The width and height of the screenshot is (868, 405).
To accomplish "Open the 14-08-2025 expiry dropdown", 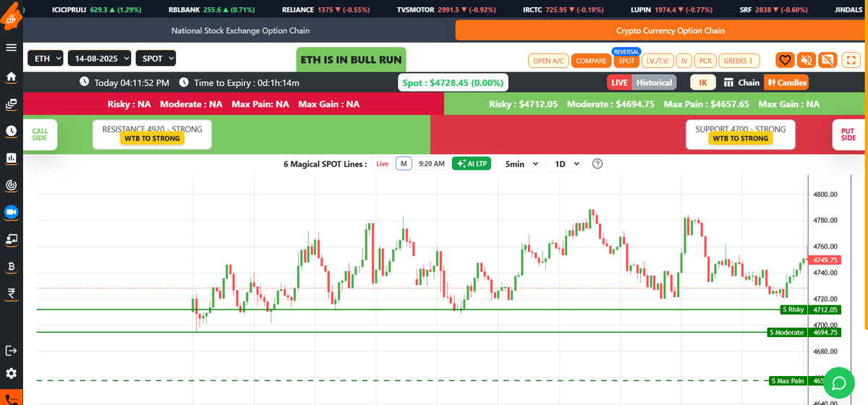I will pyautogui.click(x=100, y=59).
